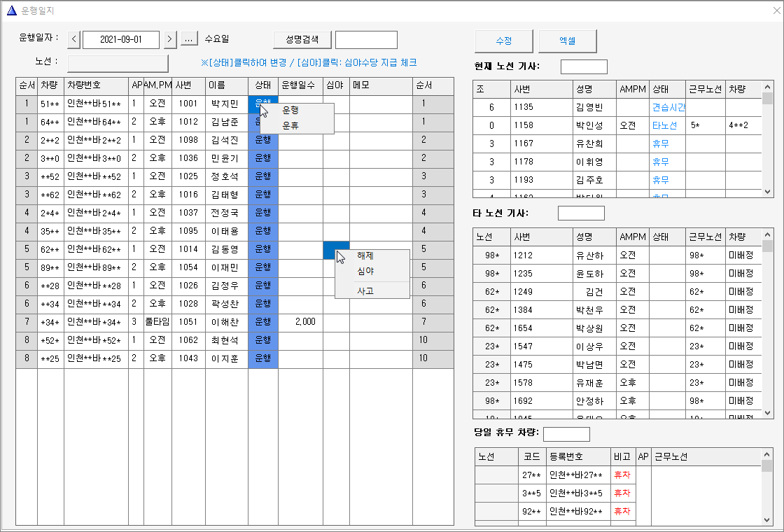
Task: Click the highlighted 심야 cell for 김동영
Action: pos(336,249)
